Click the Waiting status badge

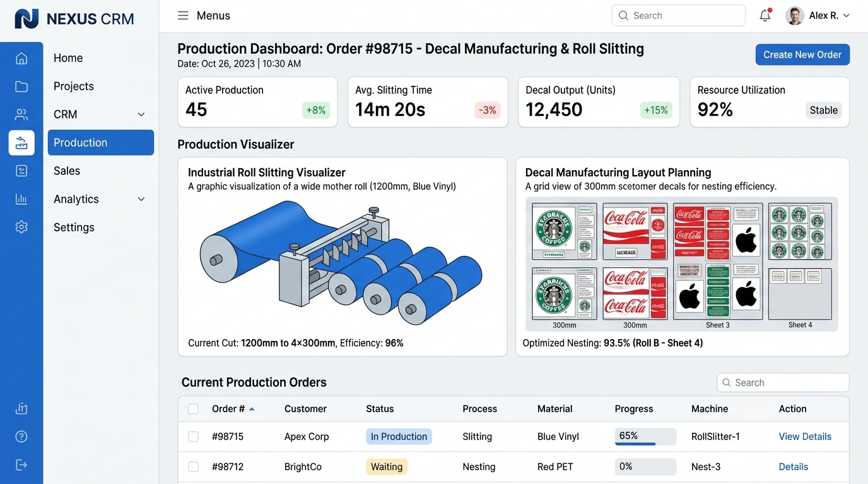[387, 467]
